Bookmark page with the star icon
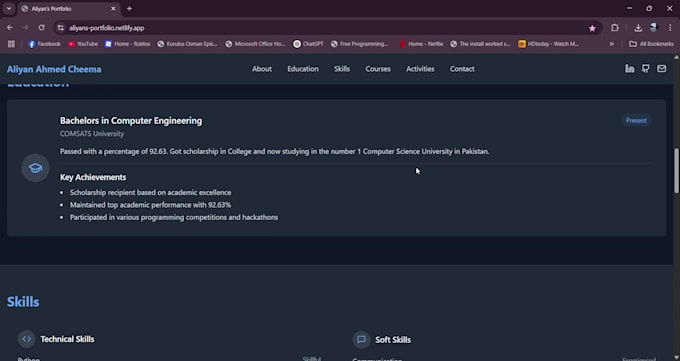The image size is (680, 361). (592, 28)
